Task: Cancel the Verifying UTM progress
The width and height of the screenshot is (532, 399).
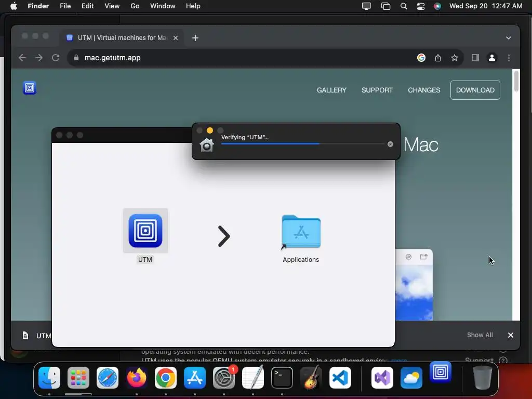Action: pos(390,144)
